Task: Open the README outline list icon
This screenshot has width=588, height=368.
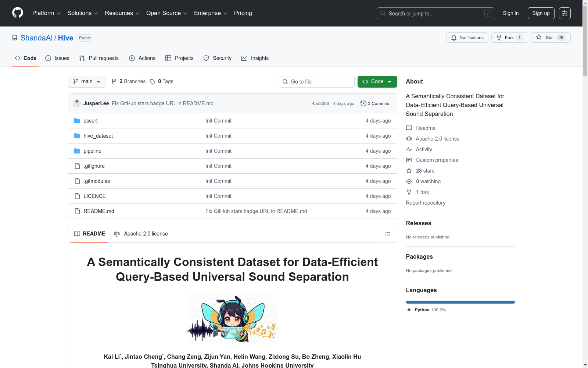Action: 387,234
